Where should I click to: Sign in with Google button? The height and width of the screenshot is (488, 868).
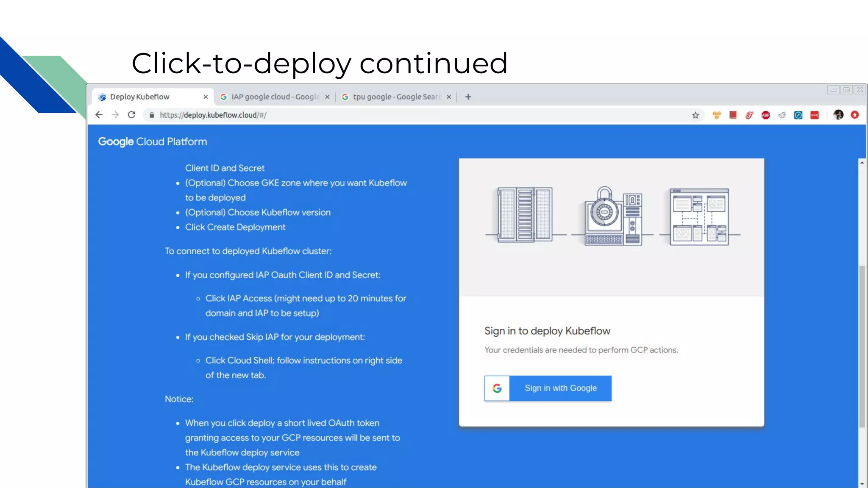548,388
